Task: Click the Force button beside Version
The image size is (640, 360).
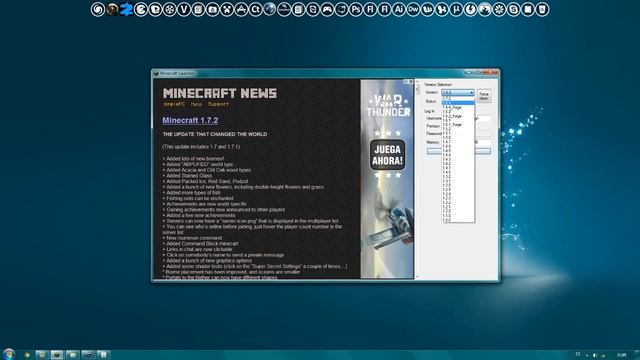Action: [484, 96]
